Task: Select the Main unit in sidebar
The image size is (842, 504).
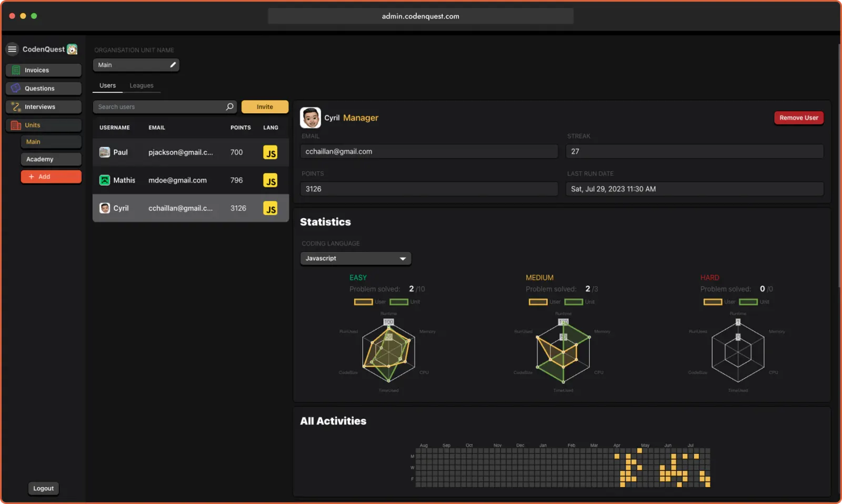Action: coord(51,142)
